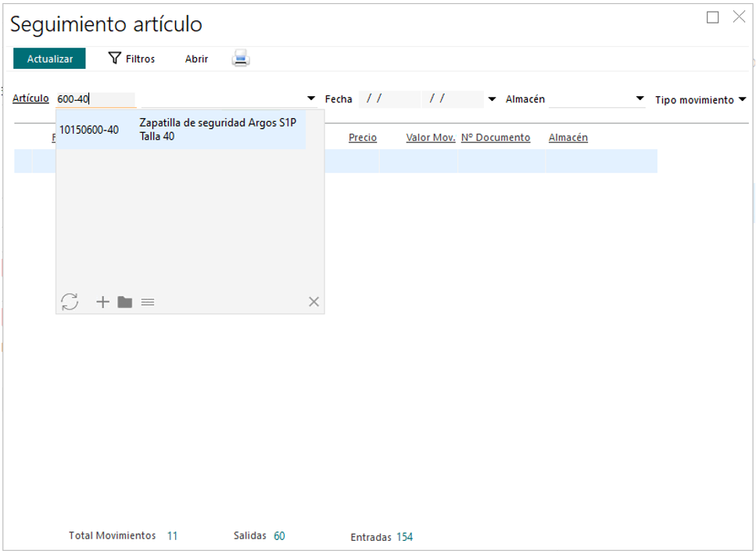This screenshot has height=551, width=756.
Task: Click the Artículo search input field
Action: pos(95,99)
